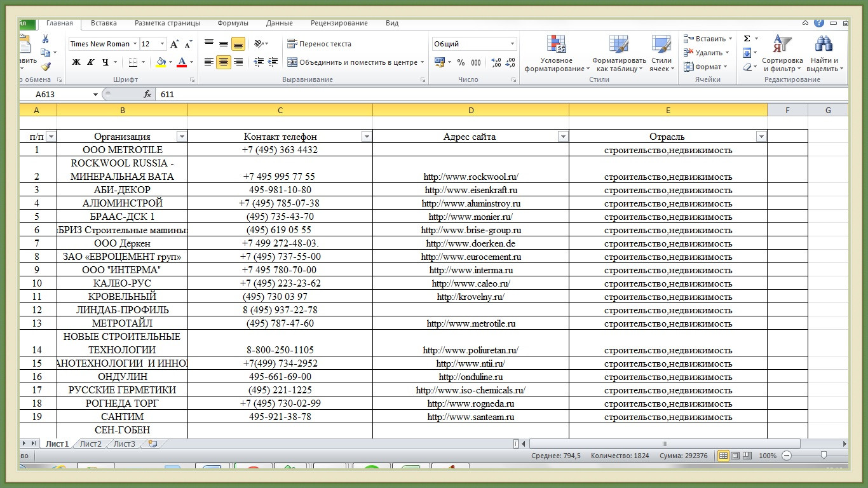Open the Fill down arrow tool
868x488 pixels.
click(x=747, y=53)
